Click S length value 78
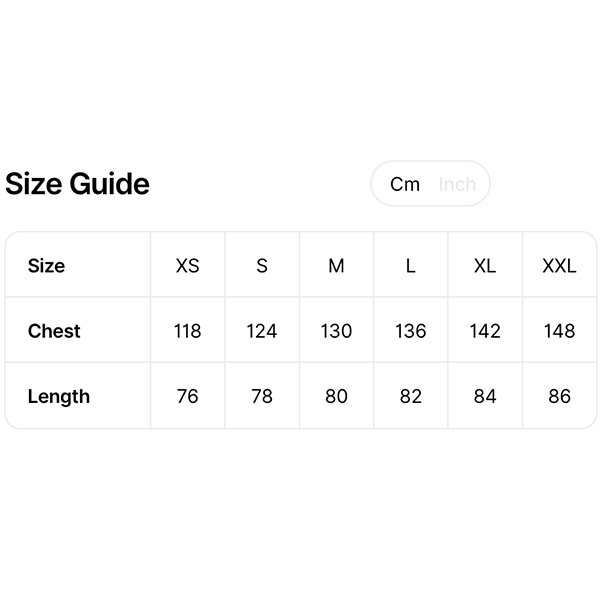Screen dimensions: 600x600 [262, 396]
